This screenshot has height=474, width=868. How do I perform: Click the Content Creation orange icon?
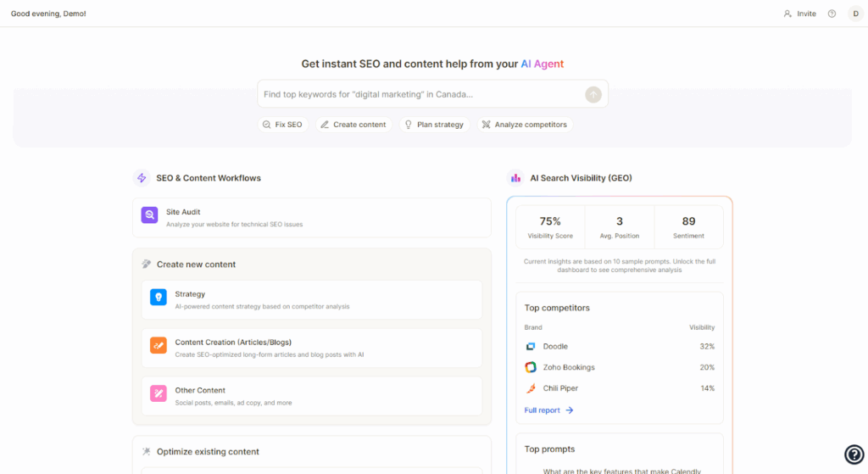(x=159, y=345)
